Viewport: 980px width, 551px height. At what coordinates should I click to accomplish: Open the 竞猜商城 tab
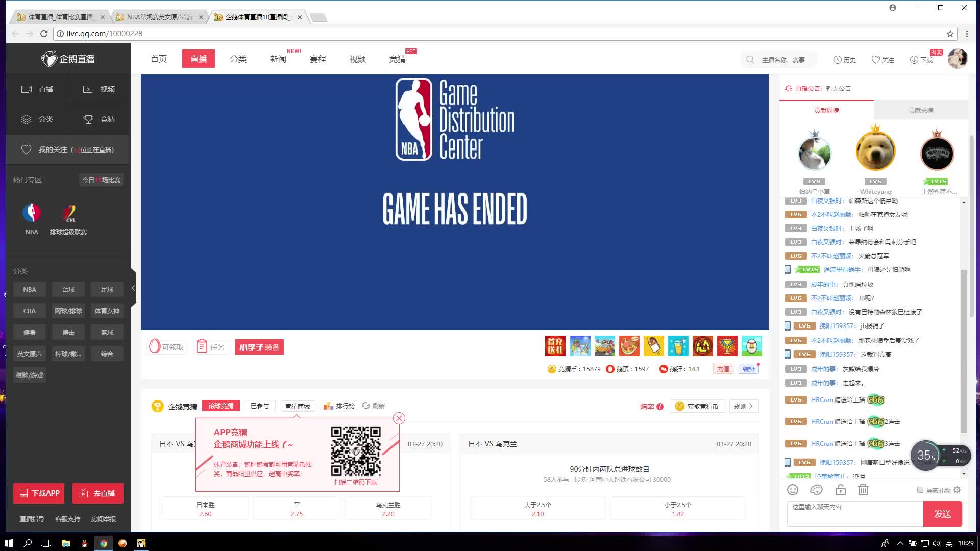(x=298, y=406)
